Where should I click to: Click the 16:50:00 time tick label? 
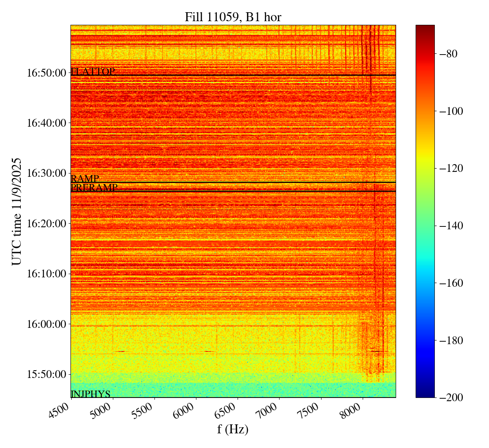pyautogui.click(x=46, y=73)
